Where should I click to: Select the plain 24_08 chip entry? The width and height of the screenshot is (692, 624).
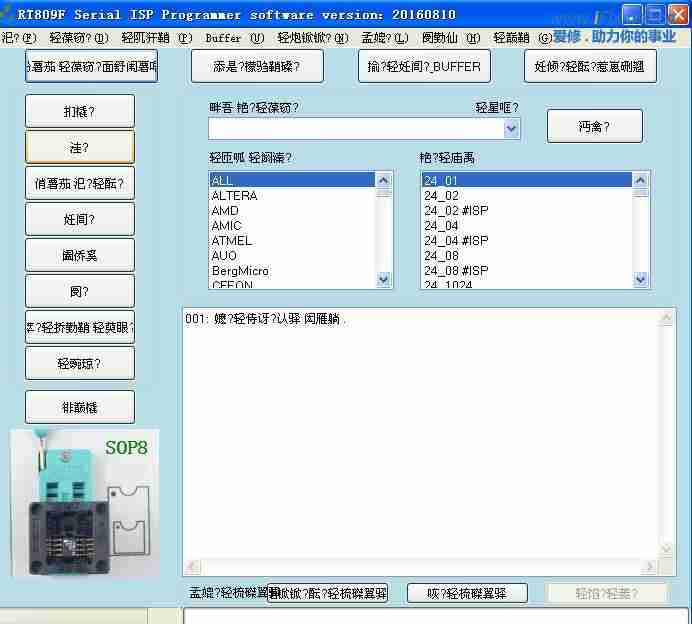[527, 256]
